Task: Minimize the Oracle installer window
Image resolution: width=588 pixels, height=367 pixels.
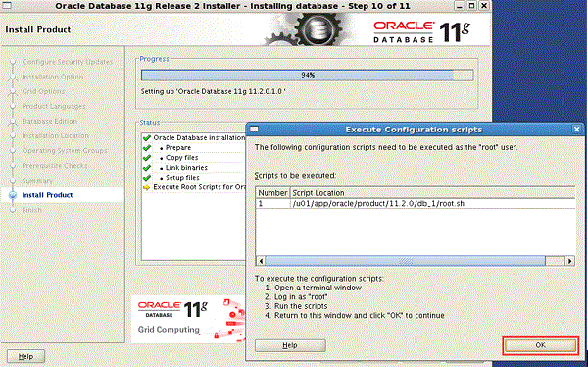Action: pyautogui.click(x=459, y=6)
